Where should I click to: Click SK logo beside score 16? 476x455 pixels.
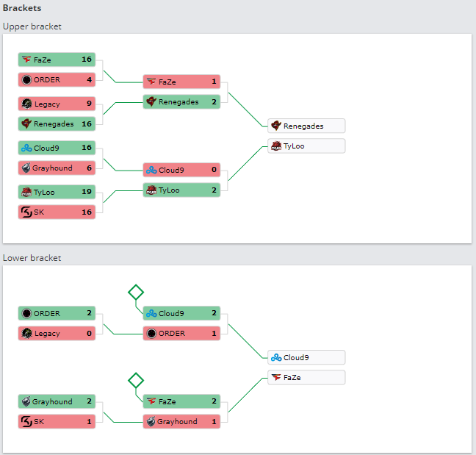[x=26, y=212]
